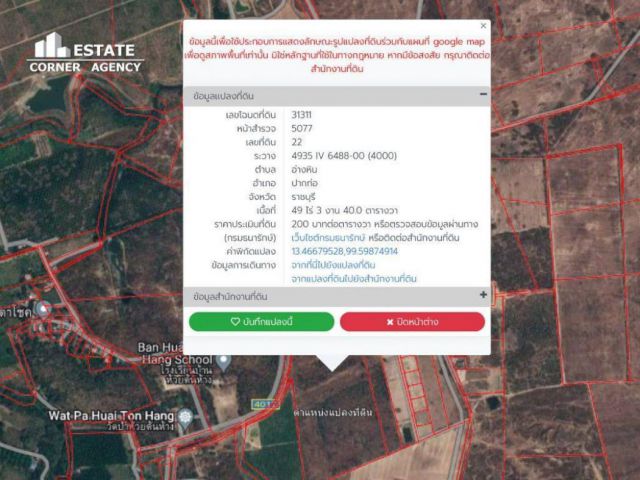Image resolution: width=640 pixels, height=480 pixels.
Task: Click the Wat Pa Huai Ton Hang temple marker
Action: [x=183, y=414]
